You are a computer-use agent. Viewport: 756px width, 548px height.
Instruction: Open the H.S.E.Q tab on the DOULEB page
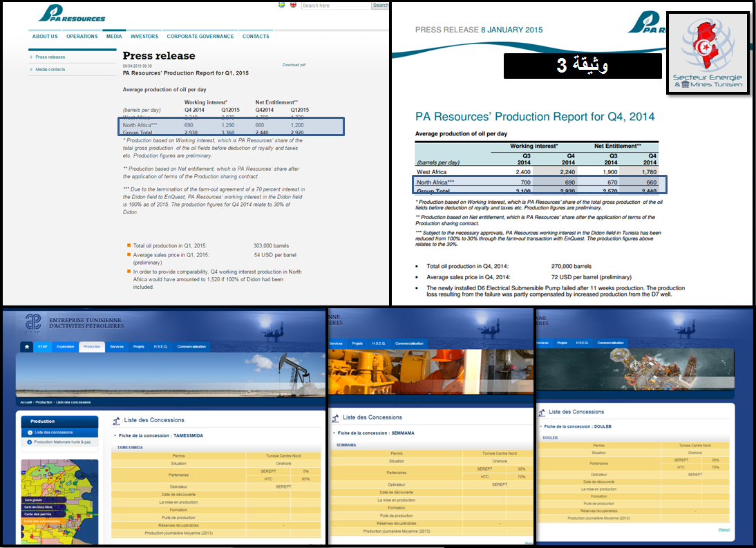point(582,343)
